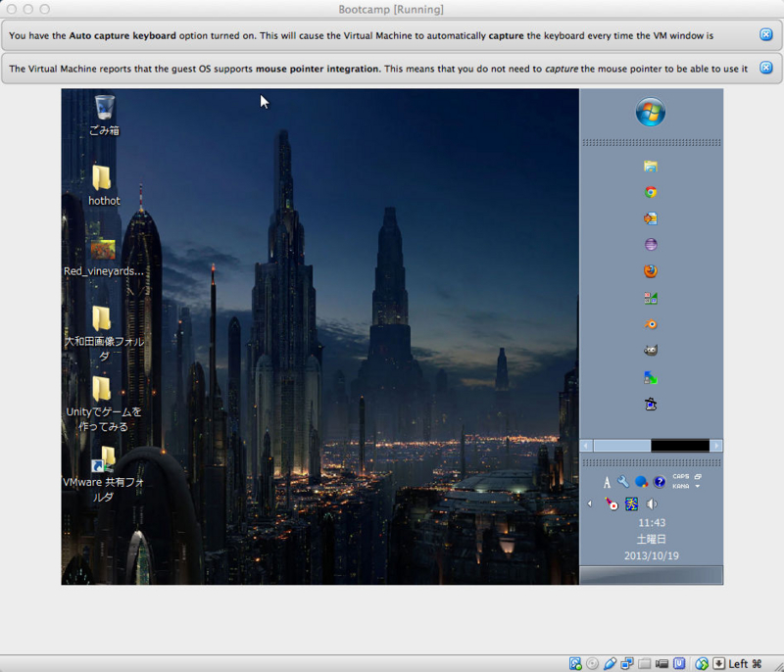Click the hard disk activity status icon
784x672 pixels.
(575, 663)
